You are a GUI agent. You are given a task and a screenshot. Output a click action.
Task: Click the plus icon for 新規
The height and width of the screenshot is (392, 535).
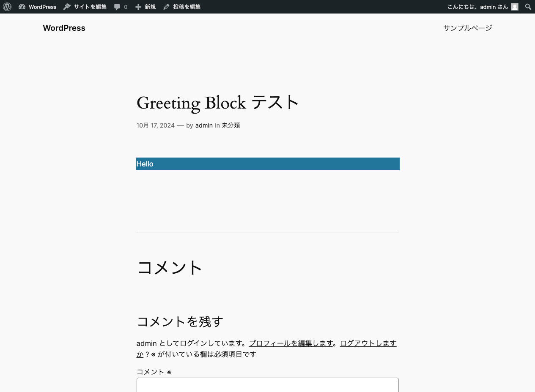pyautogui.click(x=138, y=7)
